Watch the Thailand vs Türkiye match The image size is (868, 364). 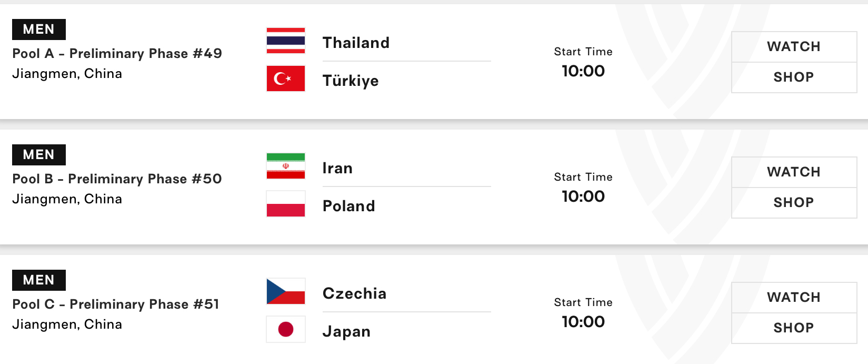794,47
